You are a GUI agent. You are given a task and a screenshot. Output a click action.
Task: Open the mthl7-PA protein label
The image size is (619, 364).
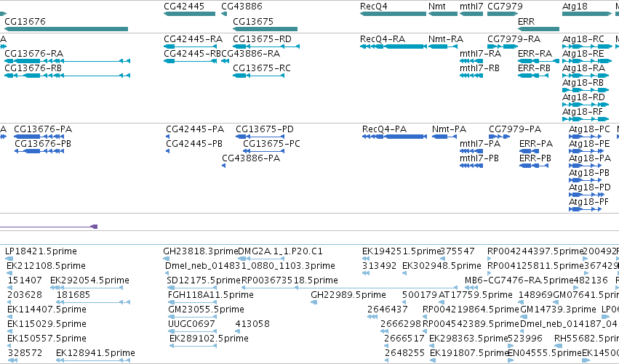point(480,144)
